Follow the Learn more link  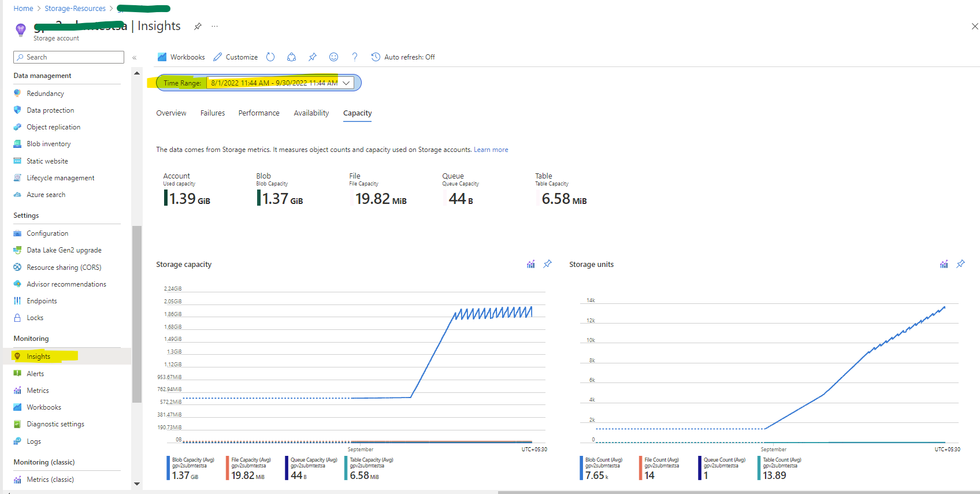(491, 150)
